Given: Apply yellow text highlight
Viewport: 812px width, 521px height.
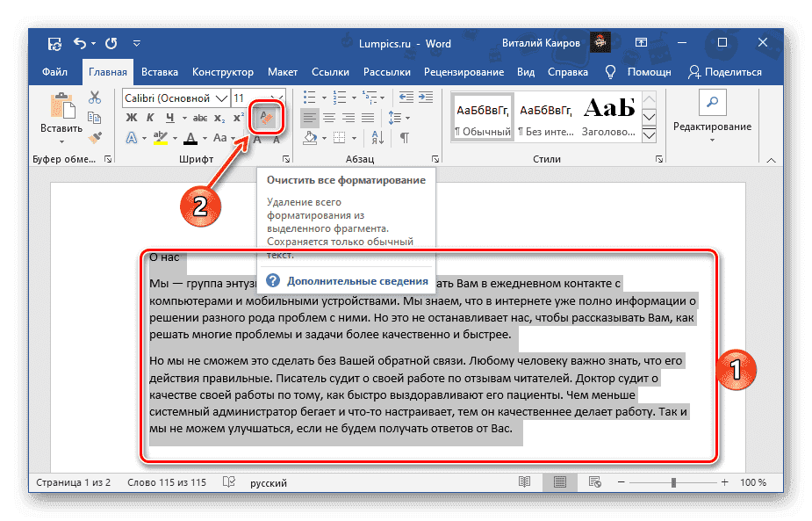Looking at the screenshot, I should [x=160, y=137].
